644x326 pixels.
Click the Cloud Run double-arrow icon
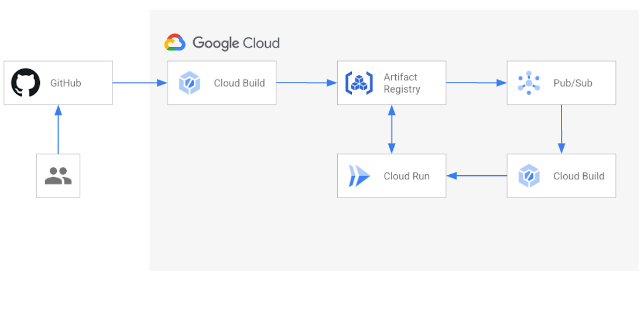(359, 176)
